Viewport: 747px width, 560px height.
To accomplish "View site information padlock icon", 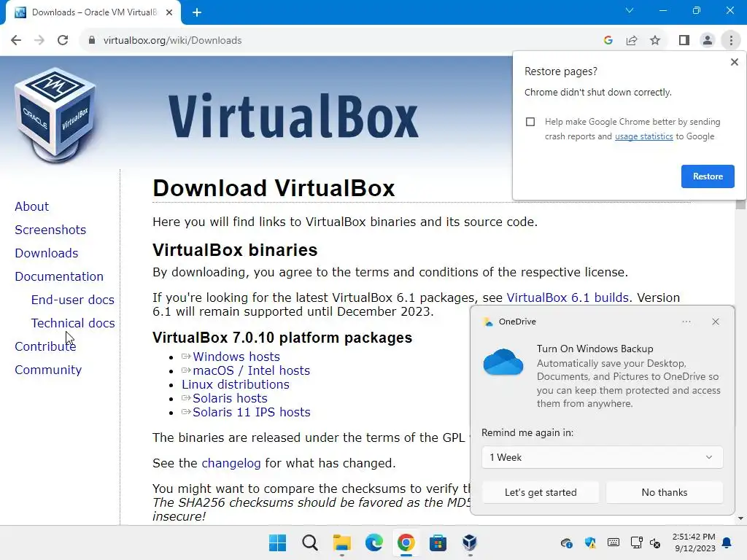I will 92,41.
